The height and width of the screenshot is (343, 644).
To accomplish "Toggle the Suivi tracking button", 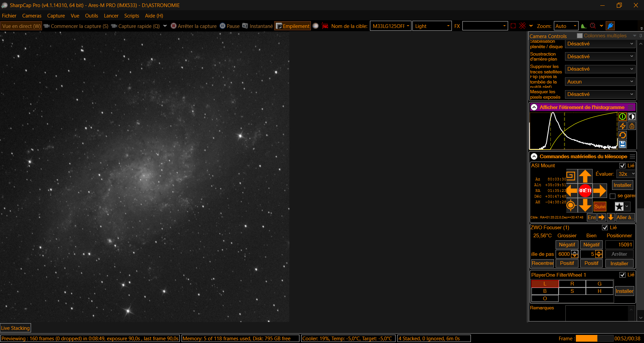I will pos(600,206).
